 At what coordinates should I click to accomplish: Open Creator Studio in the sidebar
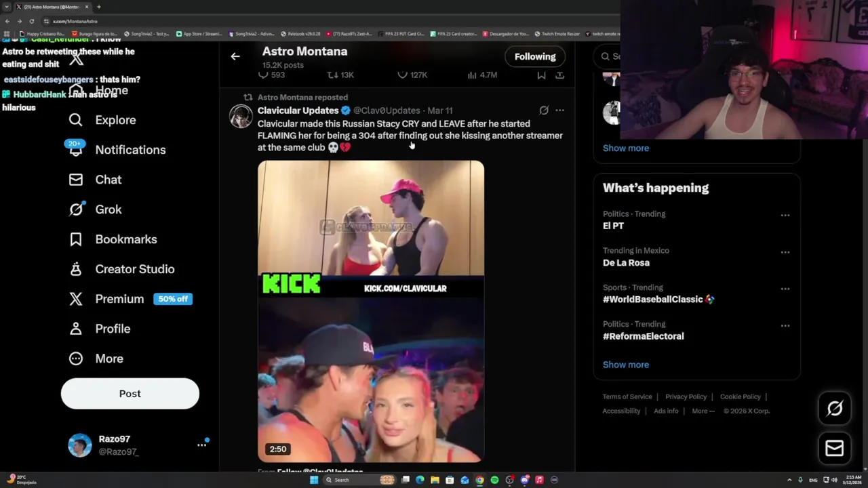click(121, 269)
